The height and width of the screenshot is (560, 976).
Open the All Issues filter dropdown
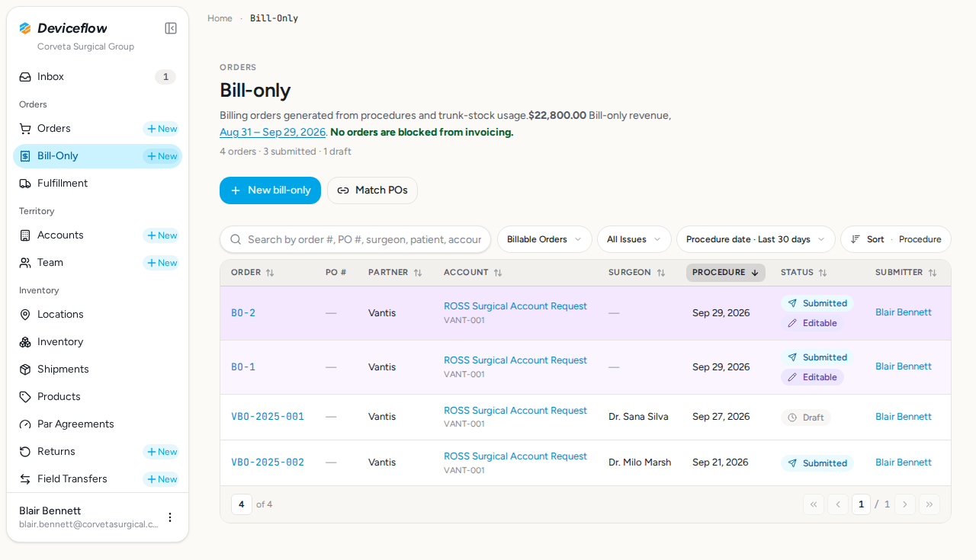pyautogui.click(x=634, y=239)
